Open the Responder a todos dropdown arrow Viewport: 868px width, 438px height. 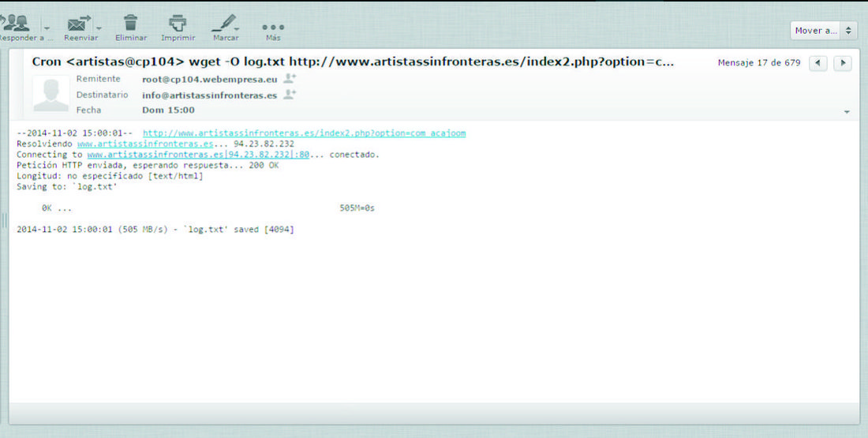tap(47, 28)
